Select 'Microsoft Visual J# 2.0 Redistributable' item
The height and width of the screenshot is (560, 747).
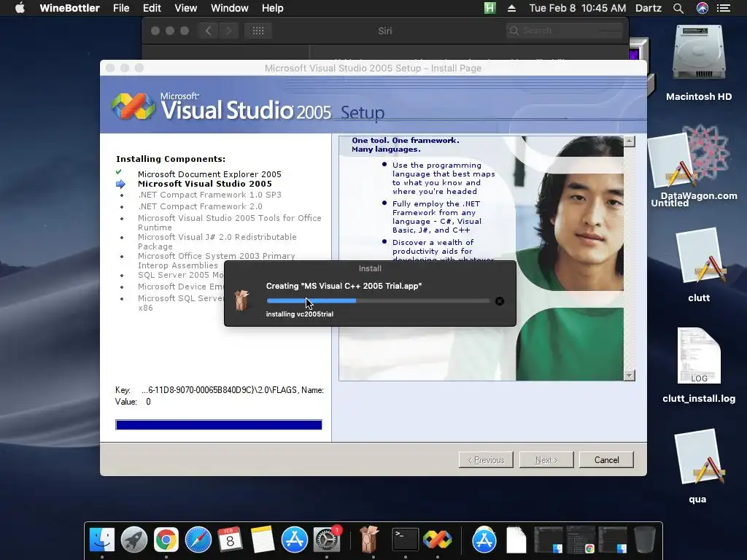(217, 241)
